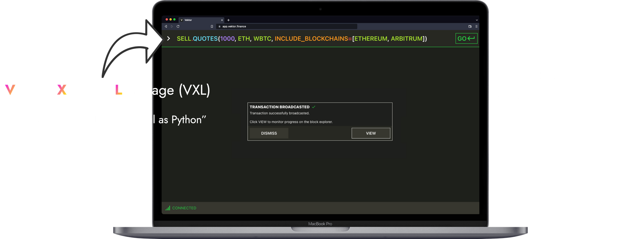Screen dimensions: 644x239
Task: Click 'Transaction successfully broadcasted.' text
Action: 279,113
